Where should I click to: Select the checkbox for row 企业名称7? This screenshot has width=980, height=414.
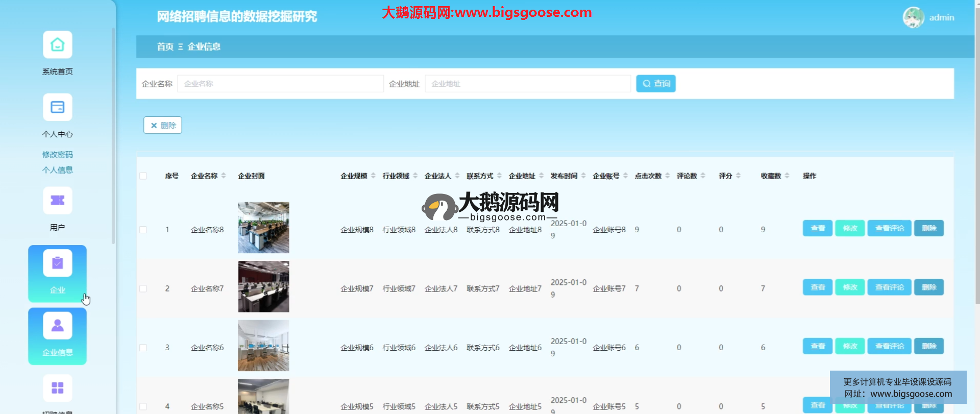pos(143,288)
